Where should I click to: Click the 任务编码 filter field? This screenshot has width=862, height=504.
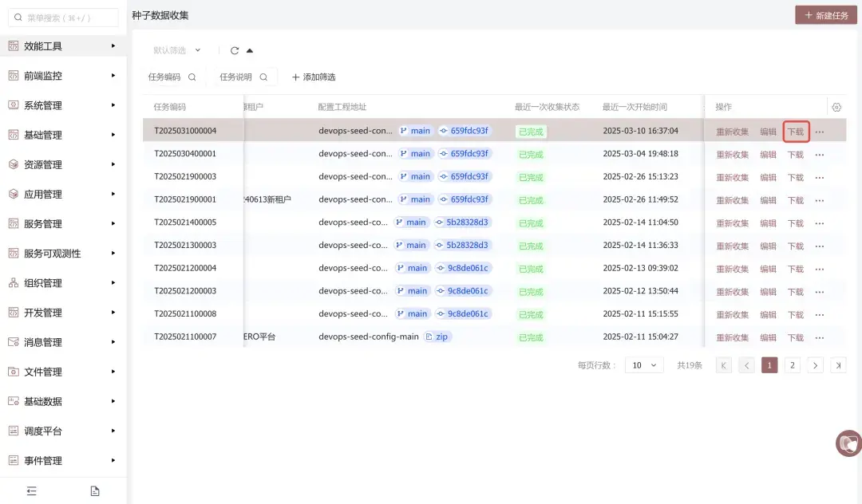pyautogui.click(x=172, y=77)
